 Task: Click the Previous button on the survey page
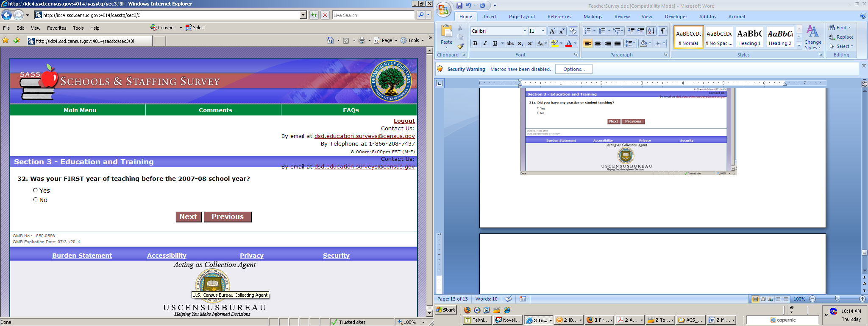(x=228, y=216)
